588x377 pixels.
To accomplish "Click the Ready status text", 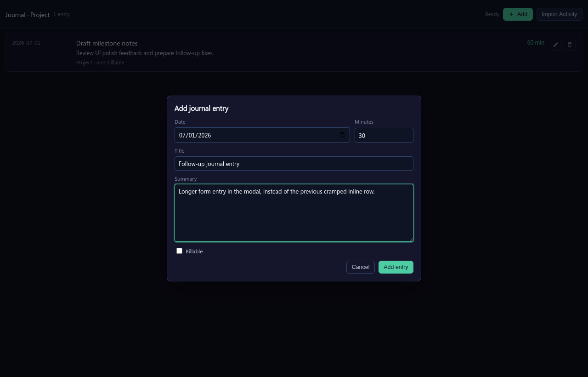I will point(492,14).
